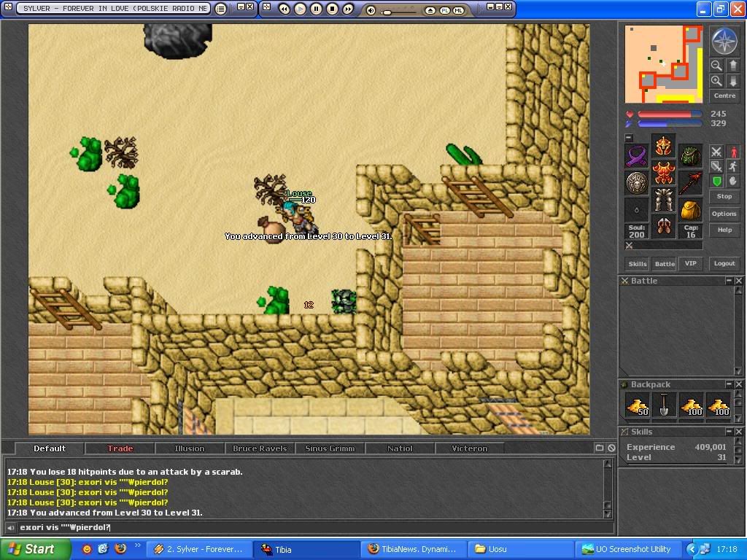Select the medusa shield slot
Viewport: 747px width, 560px height.
(x=637, y=183)
